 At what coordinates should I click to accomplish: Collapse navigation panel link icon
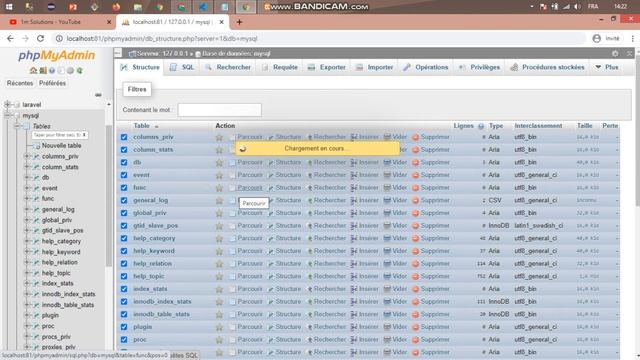[98, 95]
